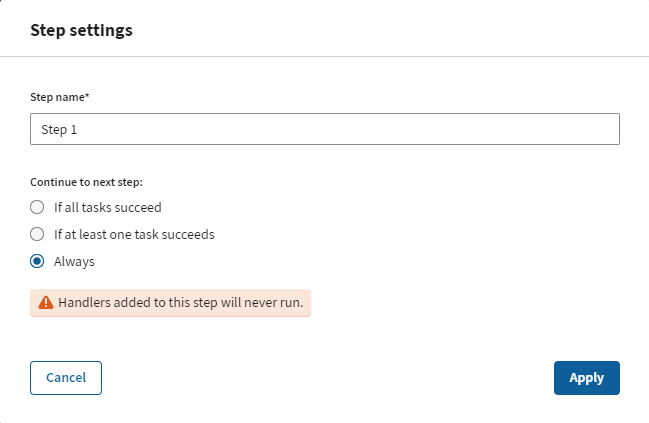Click the "Always" option label text

tap(74, 261)
